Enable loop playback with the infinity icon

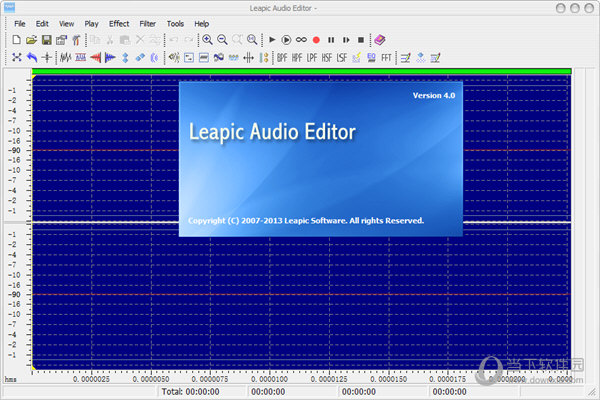[x=301, y=40]
